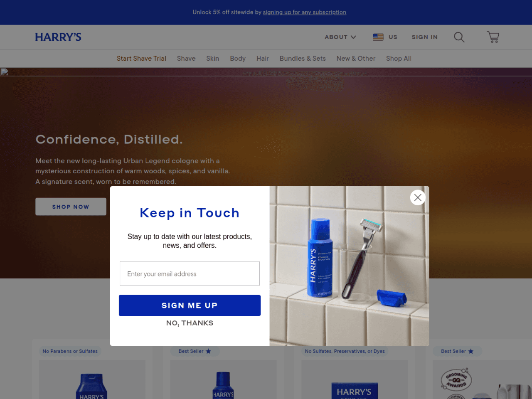The image size is (532, 399).
Task: Expand the About dropdown
Action: click(340, 37)
